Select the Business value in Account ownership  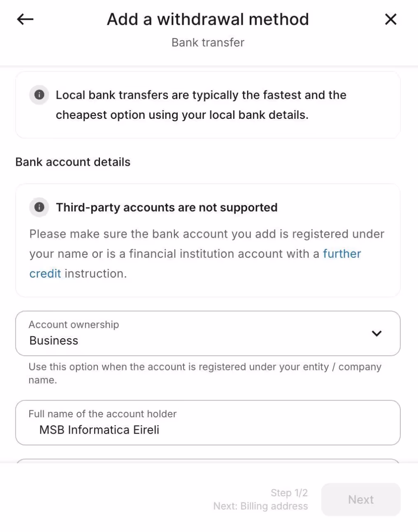point(54,341)
